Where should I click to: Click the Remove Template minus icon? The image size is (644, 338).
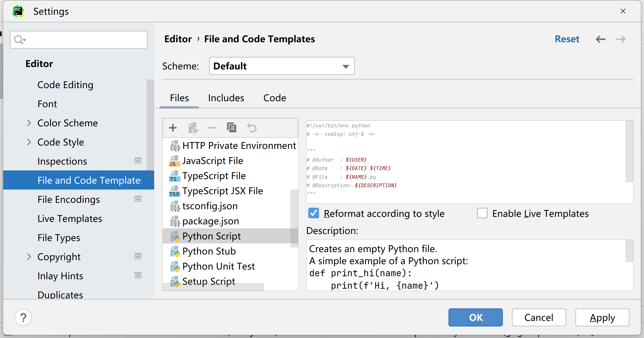click(x=212, y=128)
